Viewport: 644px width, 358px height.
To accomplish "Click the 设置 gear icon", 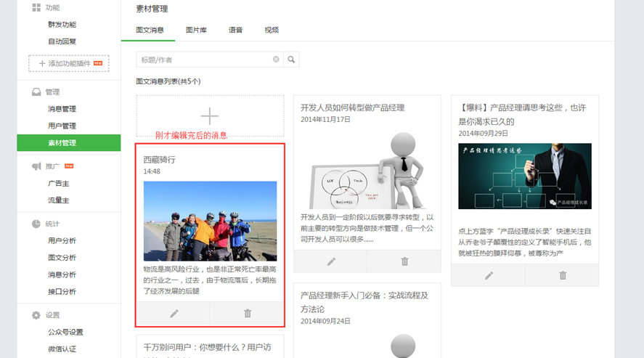I will (36, 315).
